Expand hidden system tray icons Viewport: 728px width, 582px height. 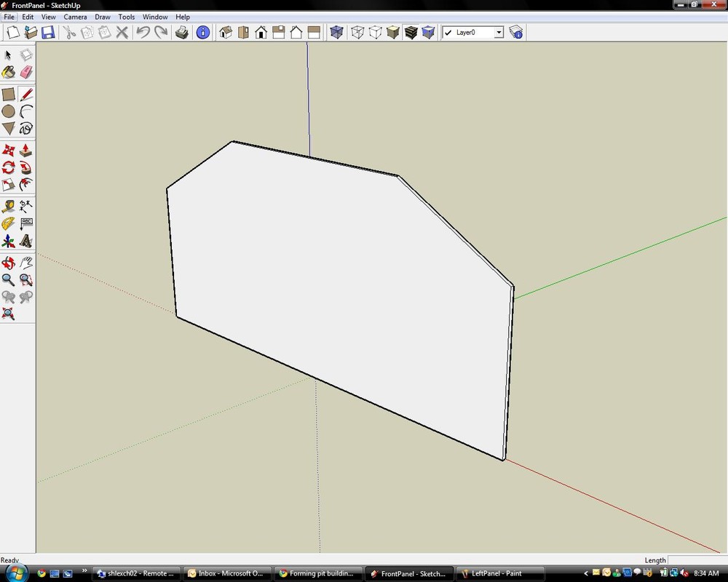click(586, 573)
